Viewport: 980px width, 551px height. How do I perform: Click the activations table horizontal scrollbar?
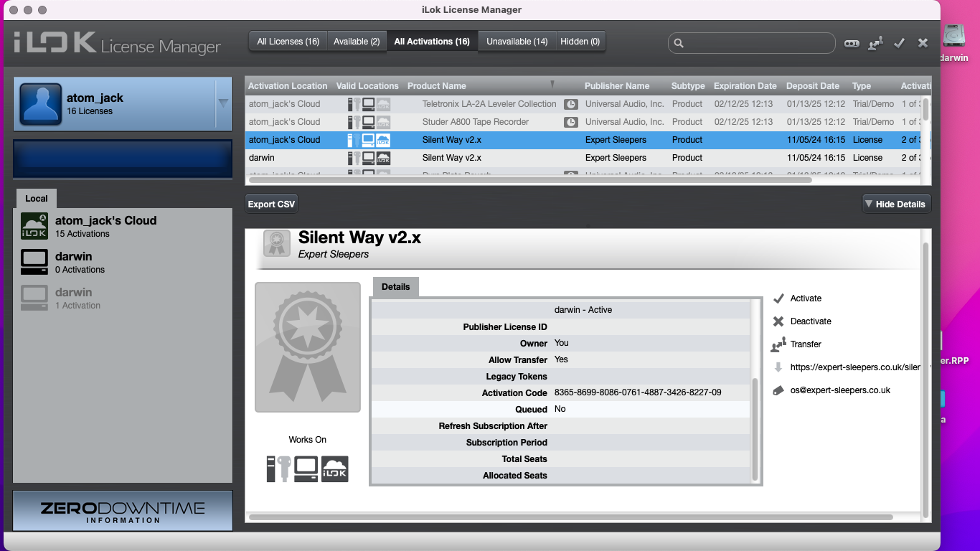click(x=530, y=179)
